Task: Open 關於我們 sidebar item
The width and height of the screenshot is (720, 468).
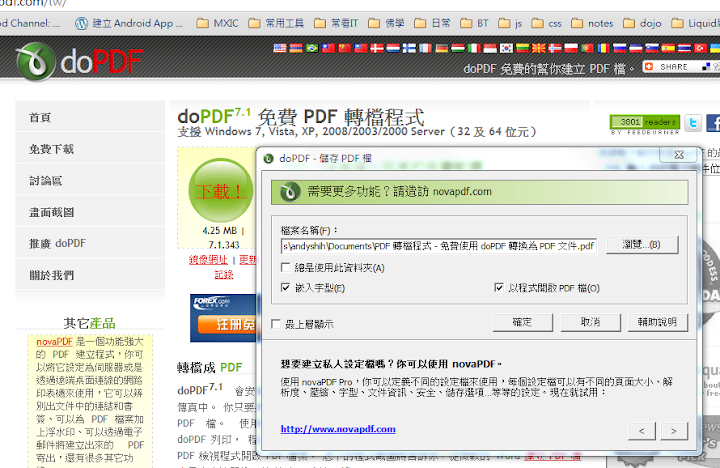Action: [x=90, y=275]
